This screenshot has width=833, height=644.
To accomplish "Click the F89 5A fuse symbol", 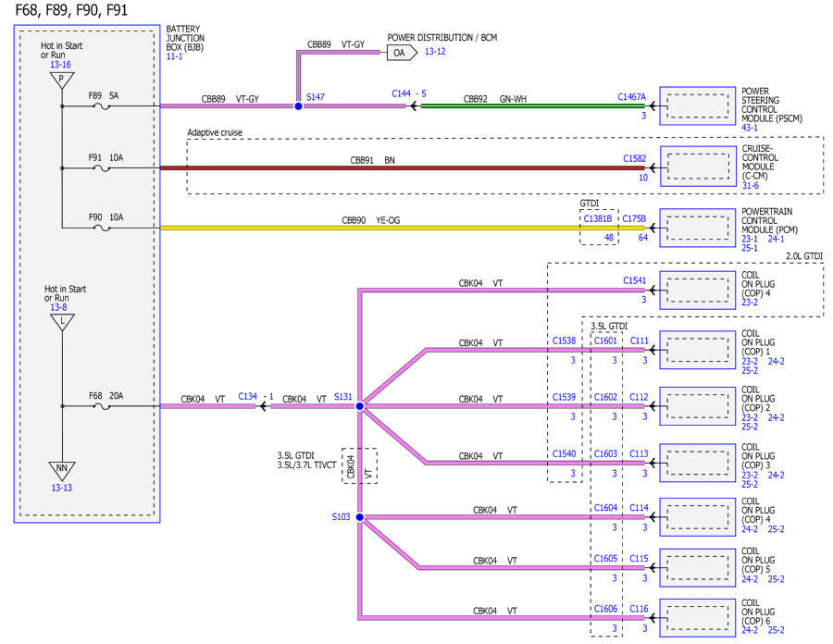I will click(101, 106).
